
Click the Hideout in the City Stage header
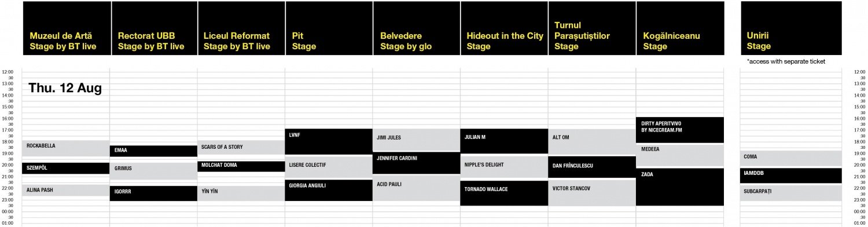[x=504, y=28]
